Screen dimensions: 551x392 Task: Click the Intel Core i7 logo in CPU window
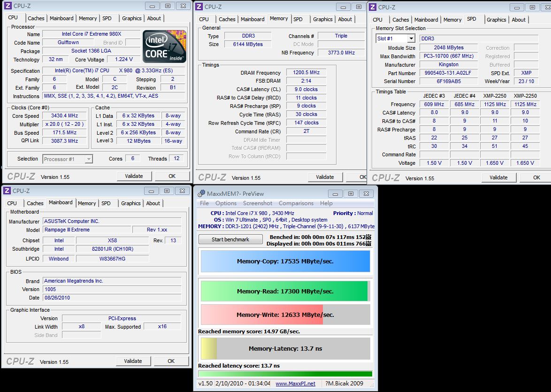pos(164,46)
